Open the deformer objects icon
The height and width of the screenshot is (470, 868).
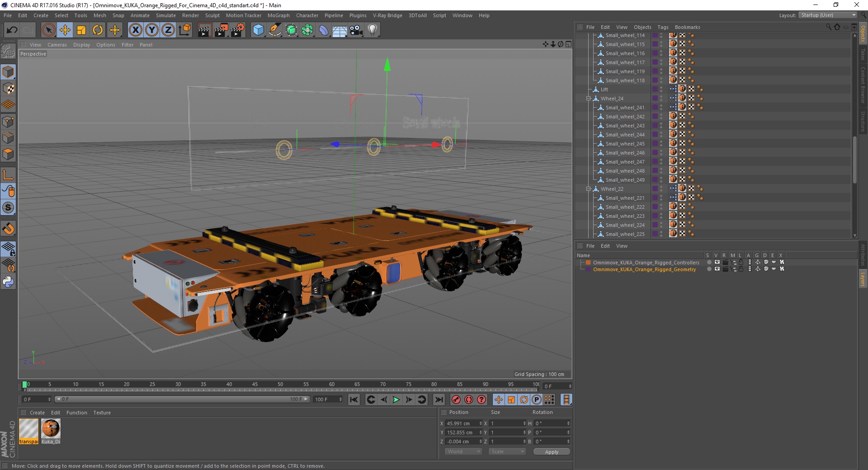point(324,30)
